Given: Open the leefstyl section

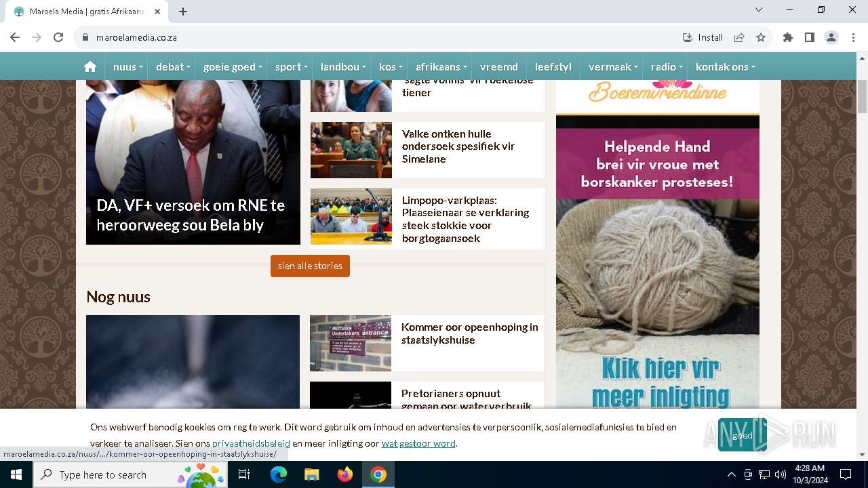Looking at the screenshot, I should [x=553, y=66].
